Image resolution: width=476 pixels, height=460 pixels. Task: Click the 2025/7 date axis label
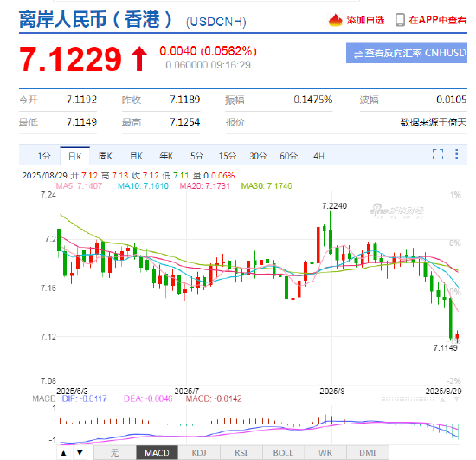click(x=187, y=392)
